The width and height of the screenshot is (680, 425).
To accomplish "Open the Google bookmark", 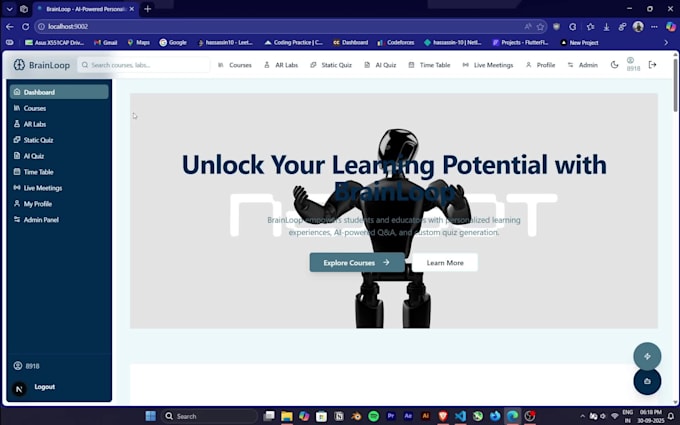I will tap(173, 42).
